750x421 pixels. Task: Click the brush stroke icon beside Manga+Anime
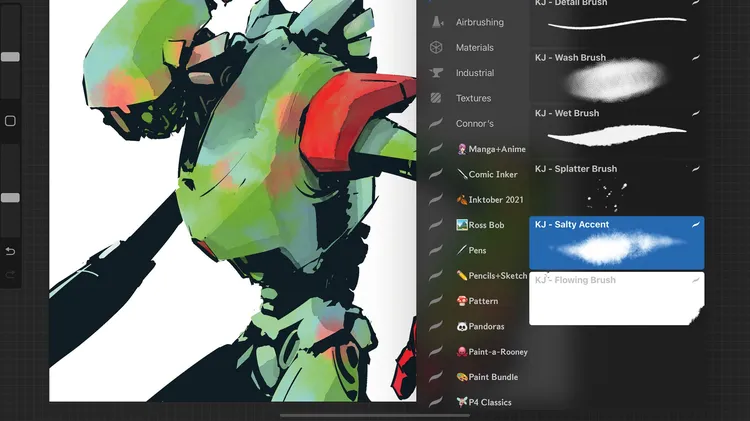(x=435, y=149)
